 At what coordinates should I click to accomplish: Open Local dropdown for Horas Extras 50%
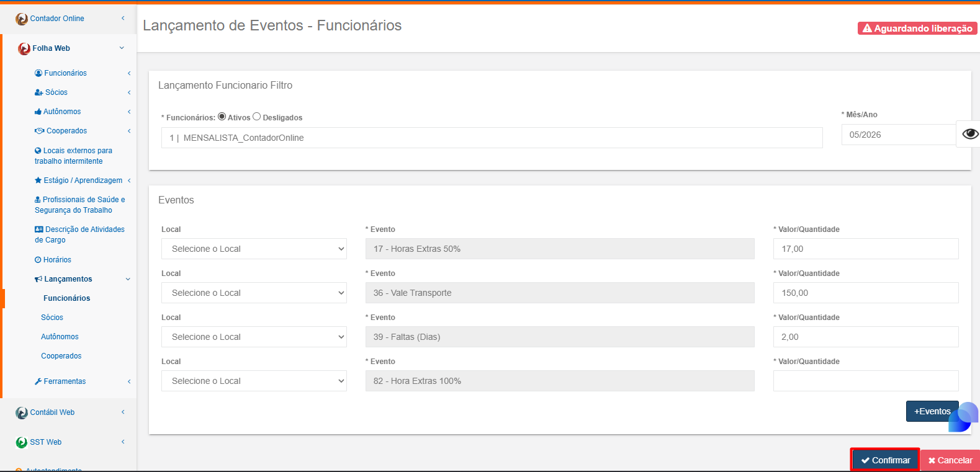click(254, 249)
